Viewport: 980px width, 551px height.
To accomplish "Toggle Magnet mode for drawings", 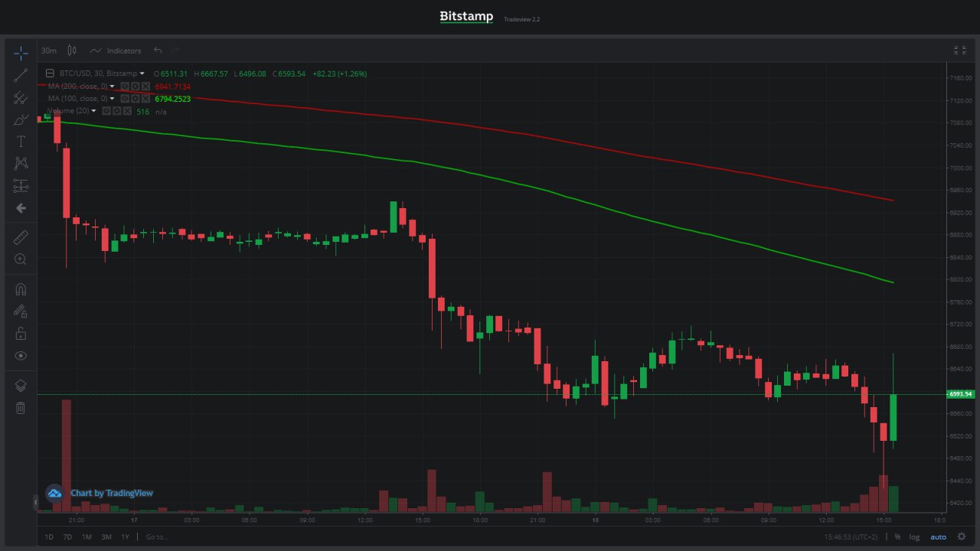I will pos(21,289).
